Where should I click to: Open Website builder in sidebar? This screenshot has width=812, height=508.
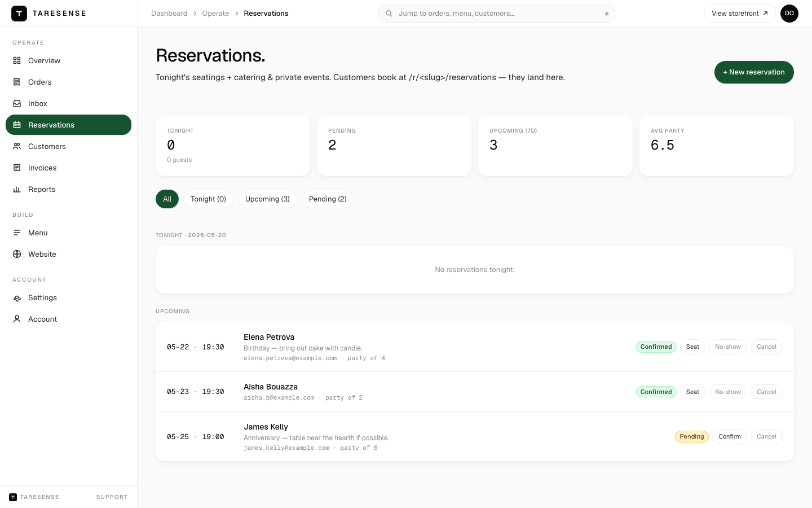(x=68, y=254)
